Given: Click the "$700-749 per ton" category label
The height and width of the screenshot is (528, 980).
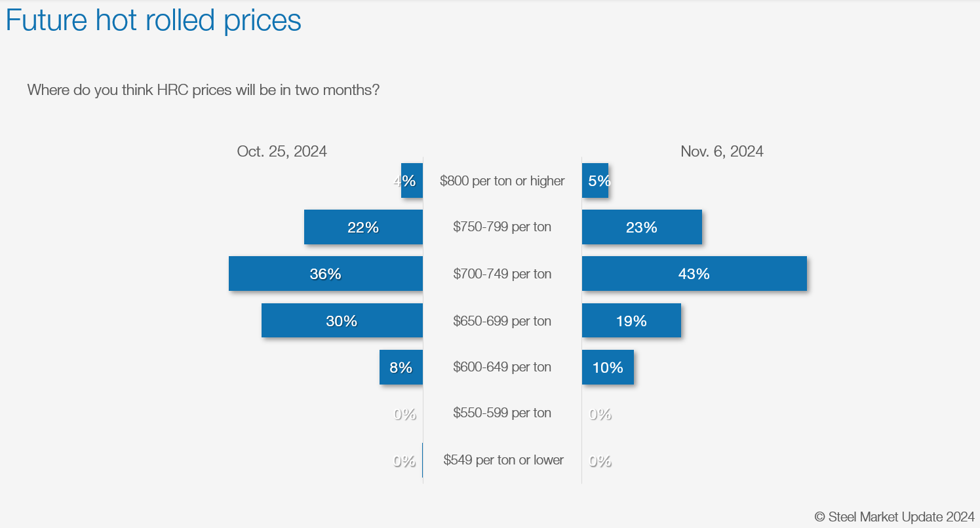Looking at the screenshot, I should click(x=502, y=274).
